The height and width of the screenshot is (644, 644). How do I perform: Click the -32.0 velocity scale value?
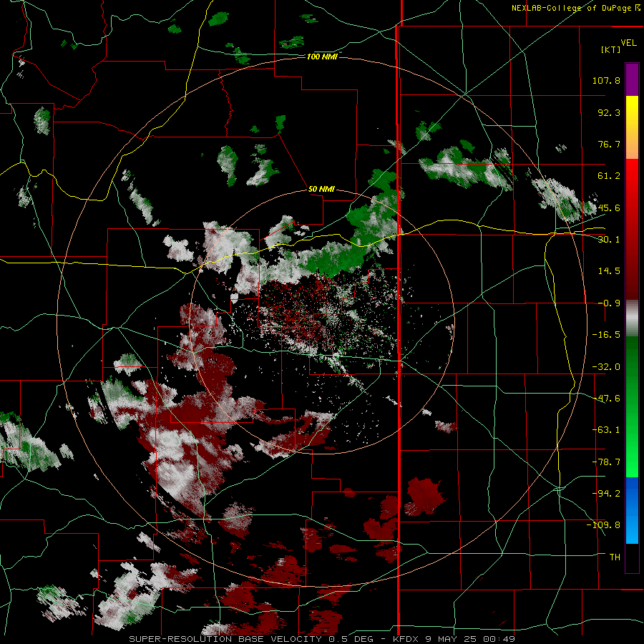coord(606,367)
